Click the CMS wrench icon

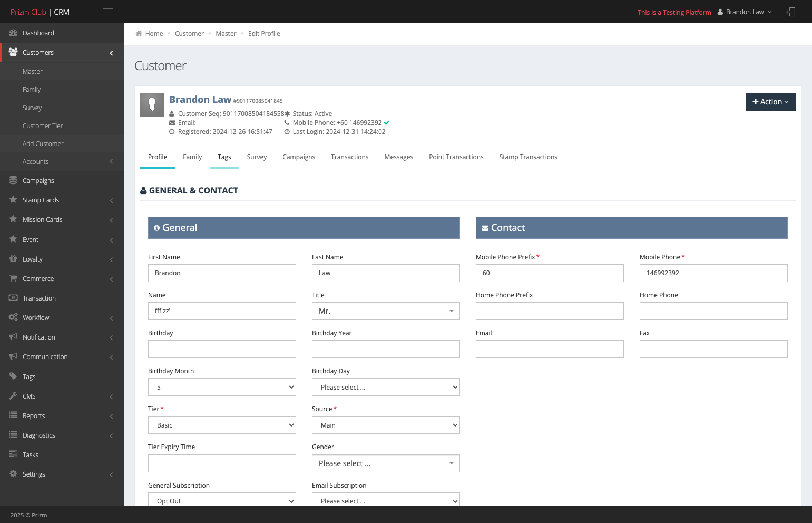point(13,396)
